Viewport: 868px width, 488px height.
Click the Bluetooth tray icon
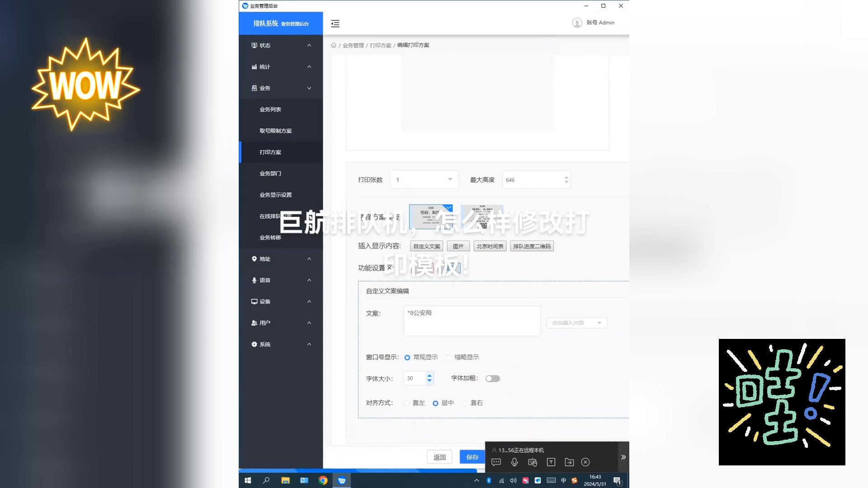[x=489, y=480]
